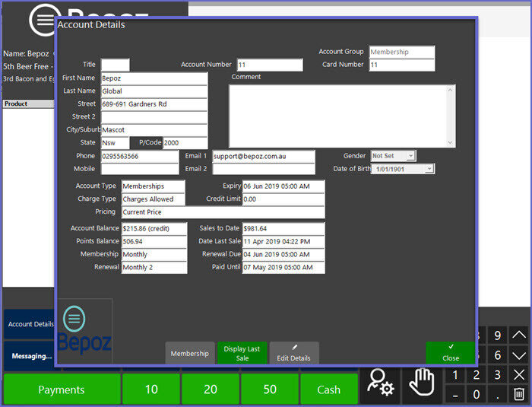Click Renewal Due value 04 Jun 2019

pyautogui.click(x=283, y=254)
